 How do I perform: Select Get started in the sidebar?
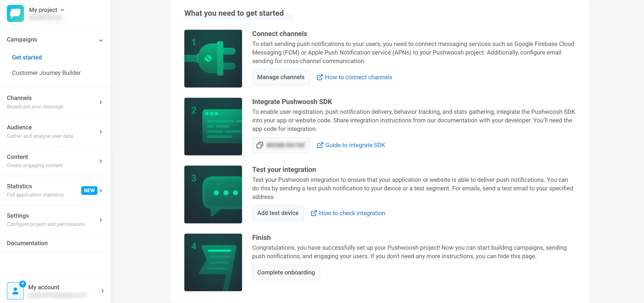click(27, 57)
